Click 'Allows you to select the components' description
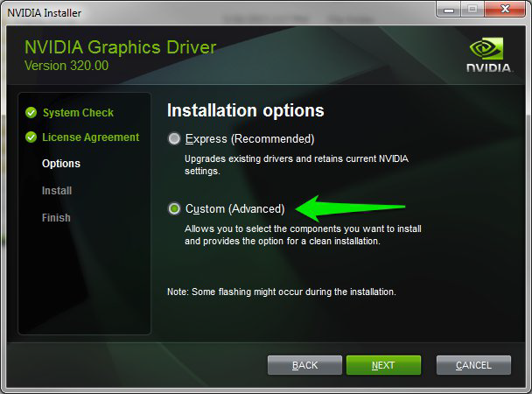 pos(303,235)
